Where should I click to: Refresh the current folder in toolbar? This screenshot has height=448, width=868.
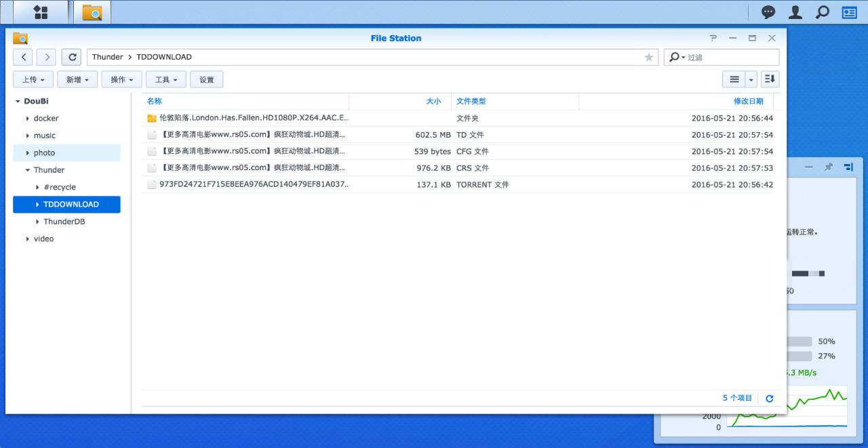point(72,57)
